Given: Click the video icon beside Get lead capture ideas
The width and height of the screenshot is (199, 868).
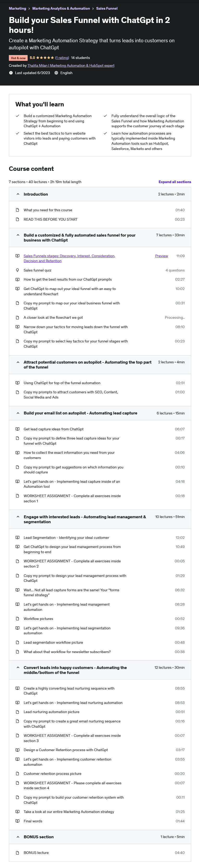Looking at the screenshot, I should click(17, 429).
